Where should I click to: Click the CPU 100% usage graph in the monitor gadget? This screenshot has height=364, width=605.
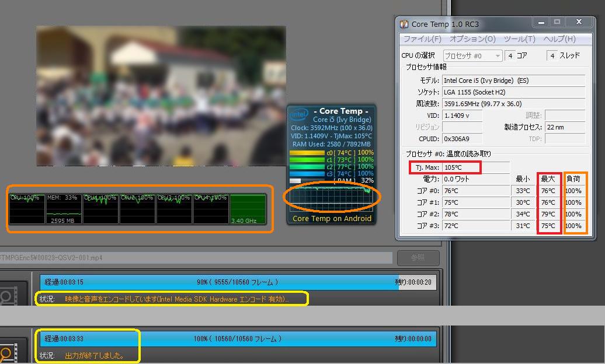click(x=27, y=209)
